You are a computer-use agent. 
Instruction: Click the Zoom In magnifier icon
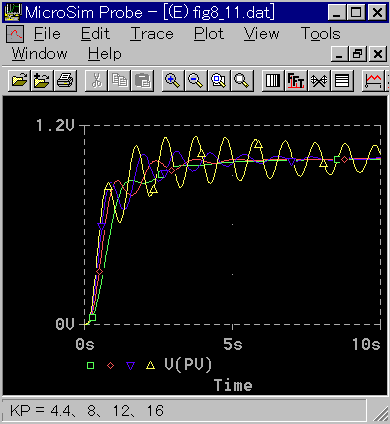pos(173,80)
